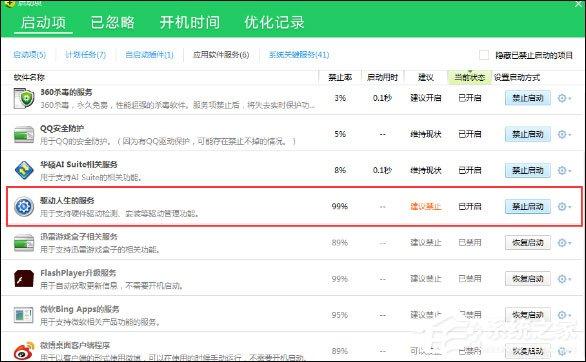Select the 微软Bing Apps的服务 title
586x362 pixels.
point(80,309)
